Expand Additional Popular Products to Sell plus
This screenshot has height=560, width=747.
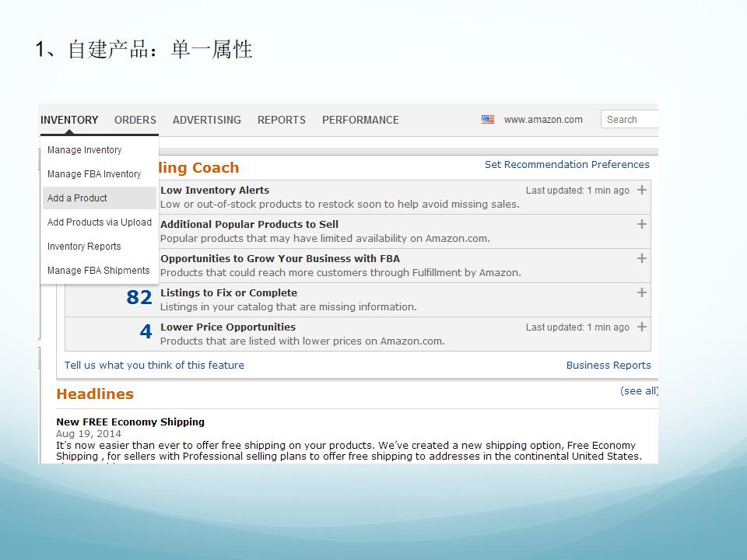(x=642, y=224)
